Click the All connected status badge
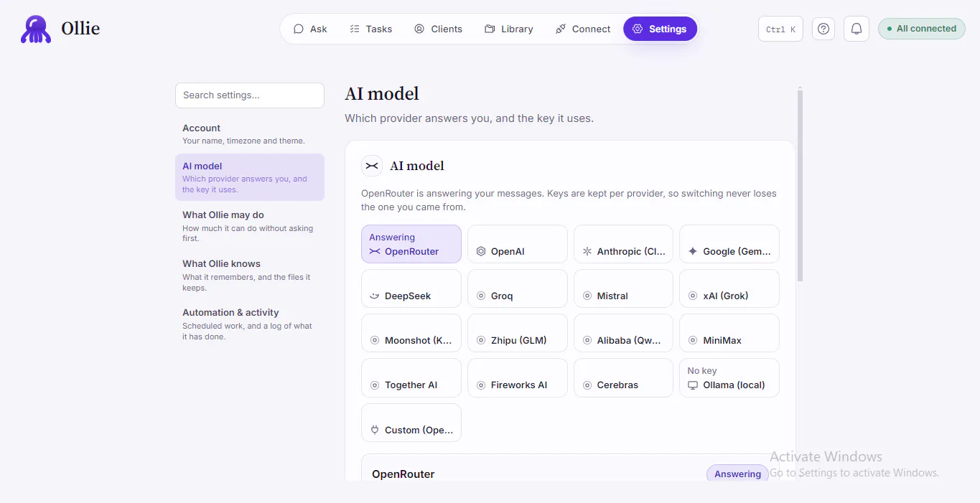Image resolution: width=980 pixels, height=503 pixels. tap(921, 29)
